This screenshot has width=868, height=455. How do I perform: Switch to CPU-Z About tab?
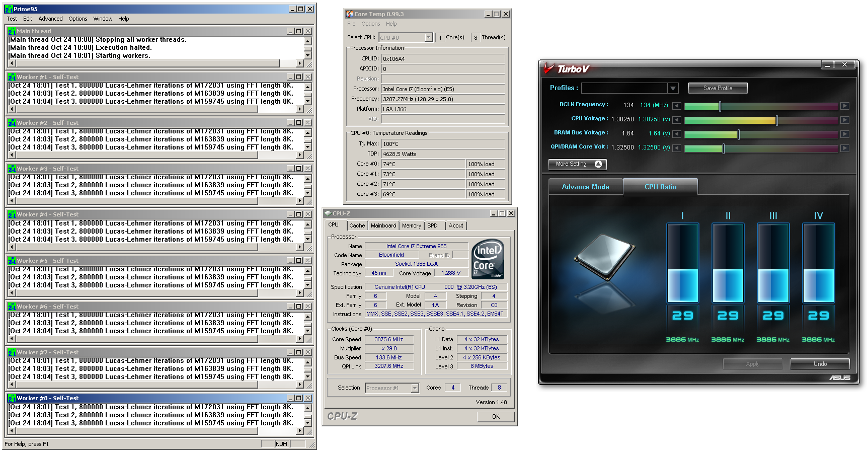[x=456, y=225]
